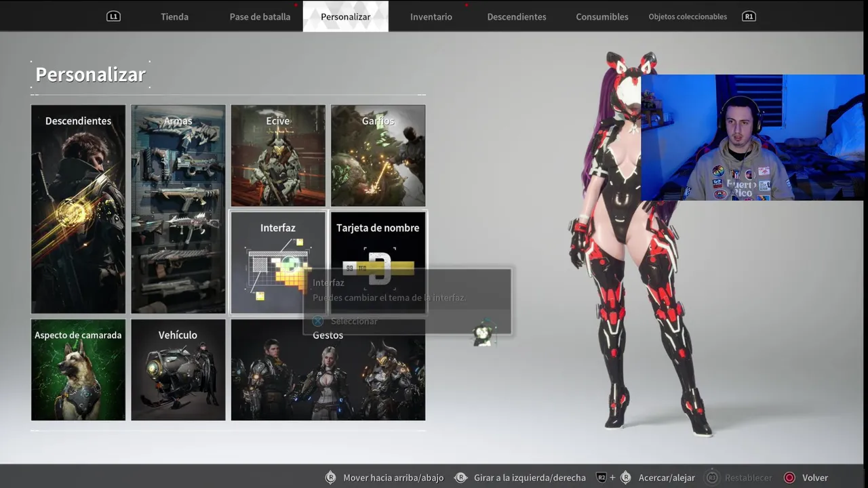This screenshot has height=488, width=868.
Task: Click the Restablecer hint
Action: [748, 478]
